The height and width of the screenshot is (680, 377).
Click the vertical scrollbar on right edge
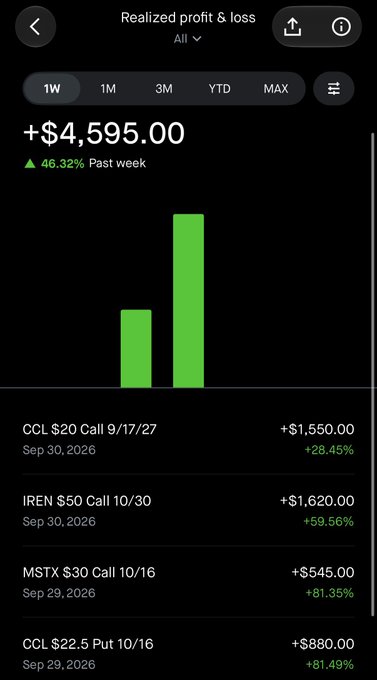click(x=372, y=374)
